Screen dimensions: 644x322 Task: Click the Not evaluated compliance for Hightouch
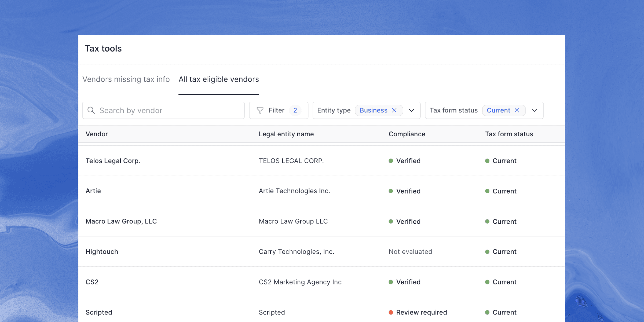410,252
